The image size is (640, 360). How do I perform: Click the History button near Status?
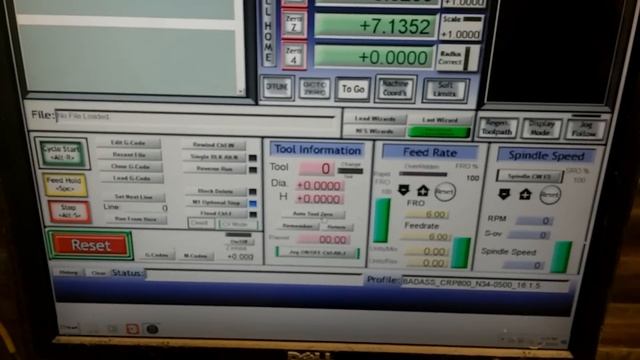click(x=68, y=272)
